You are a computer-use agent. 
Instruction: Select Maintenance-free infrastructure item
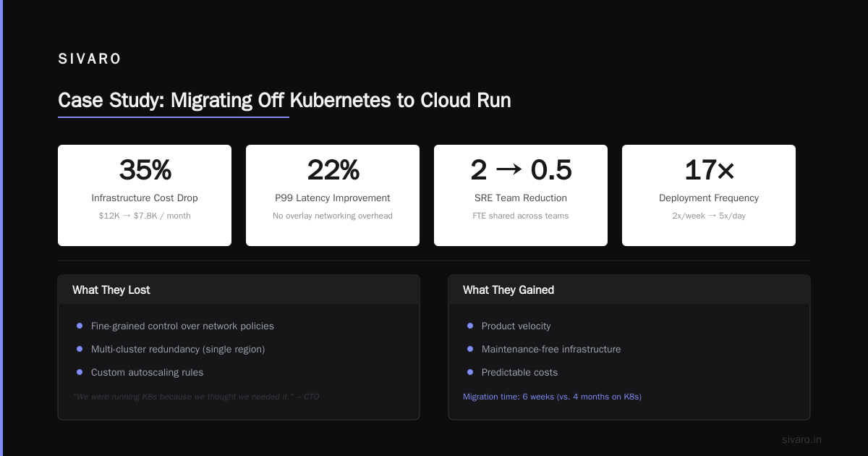coord(551,349)
